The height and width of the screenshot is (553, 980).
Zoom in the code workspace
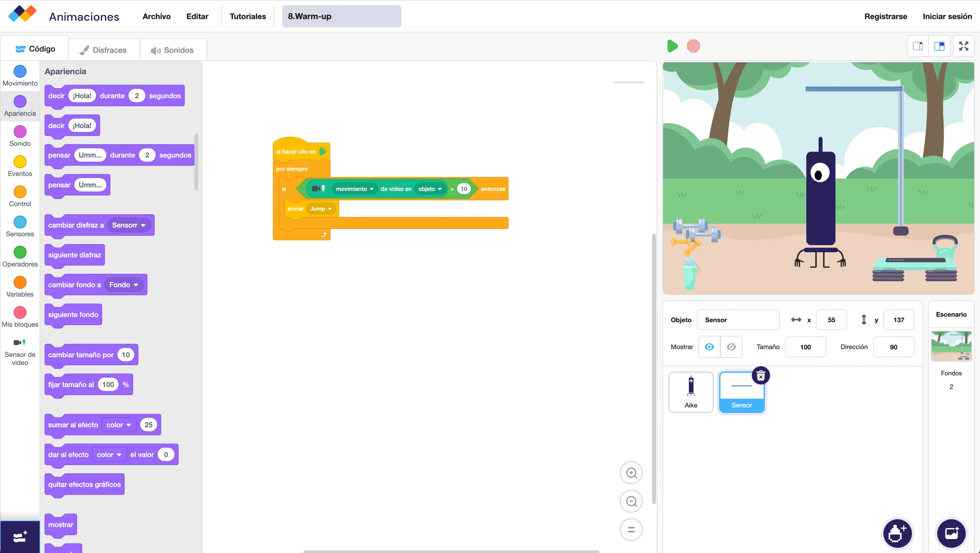coord(631,473)
